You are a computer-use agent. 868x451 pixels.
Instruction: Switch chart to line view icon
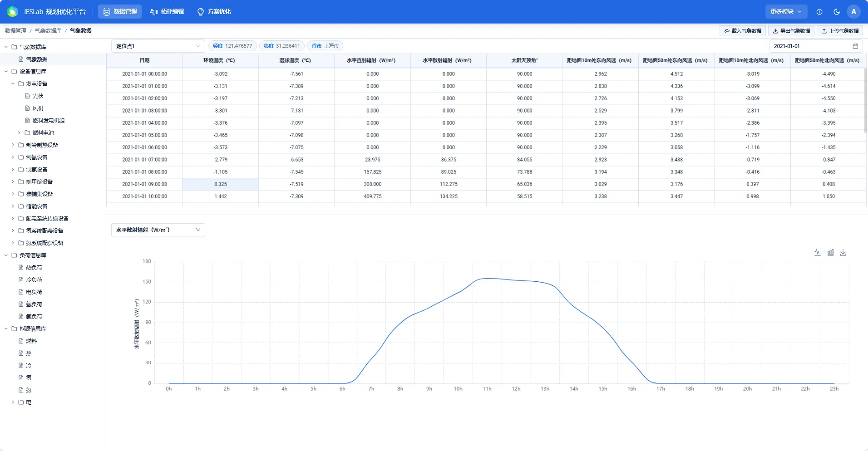coord(818,252)
